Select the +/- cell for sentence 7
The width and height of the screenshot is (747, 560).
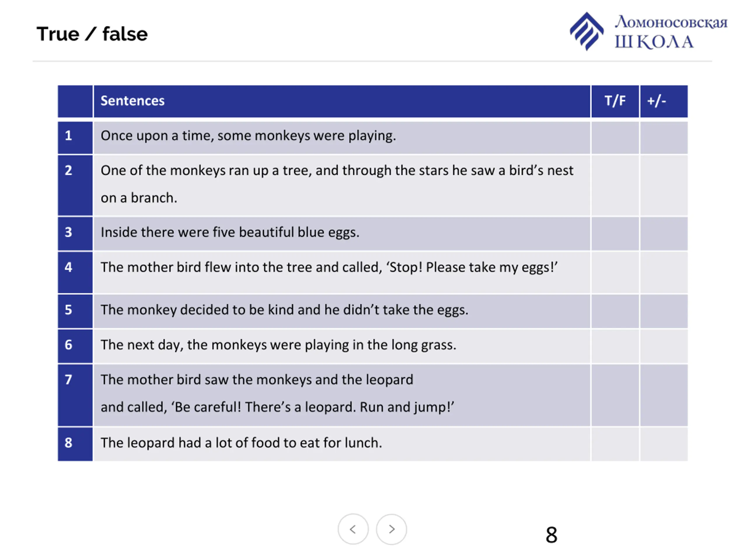[664, 395]
